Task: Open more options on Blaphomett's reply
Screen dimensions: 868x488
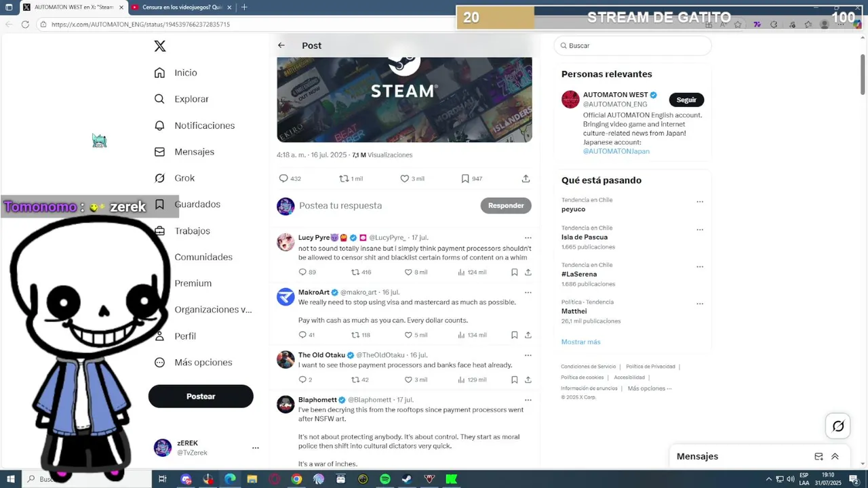Action: point(528,400)
